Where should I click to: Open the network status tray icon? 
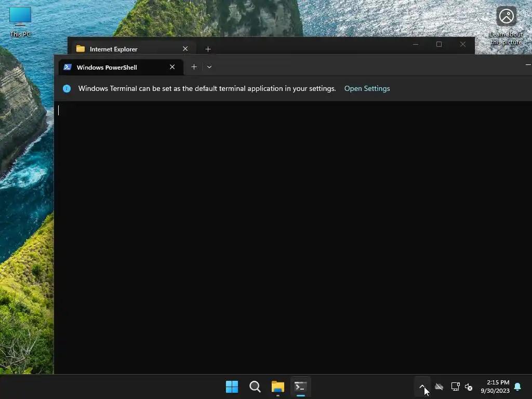coord(455,387)
